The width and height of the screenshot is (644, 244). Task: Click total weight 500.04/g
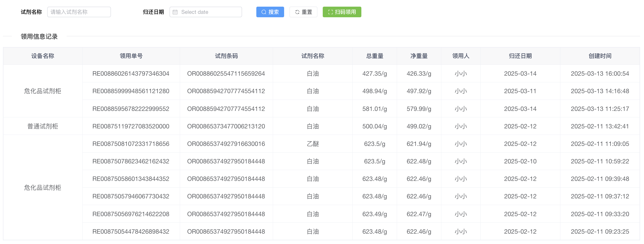coord(374,126)
